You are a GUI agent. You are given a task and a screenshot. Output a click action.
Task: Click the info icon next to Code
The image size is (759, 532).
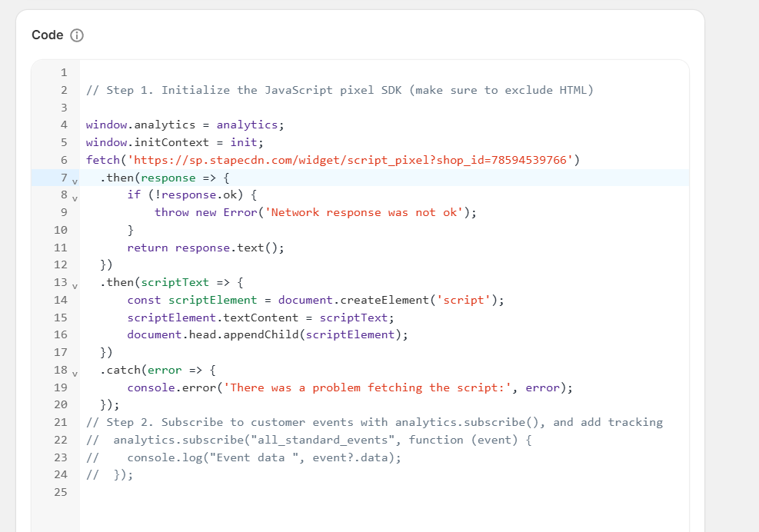click(x=77, y=35)
